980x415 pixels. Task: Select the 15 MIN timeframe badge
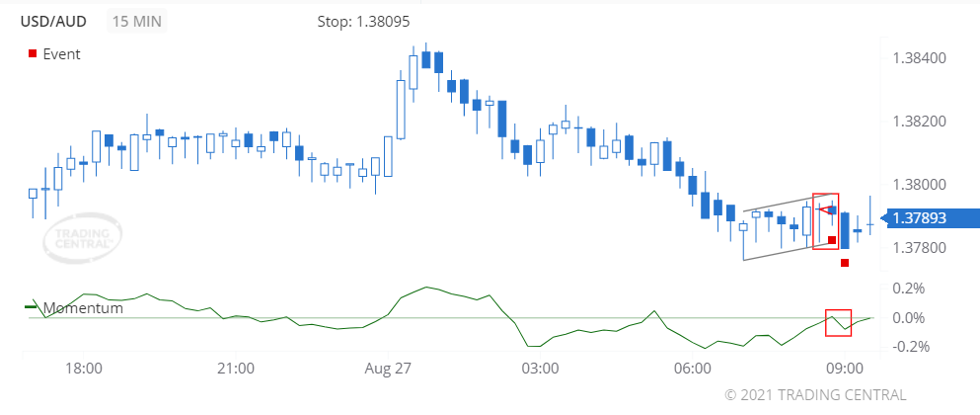coord(137,21)
